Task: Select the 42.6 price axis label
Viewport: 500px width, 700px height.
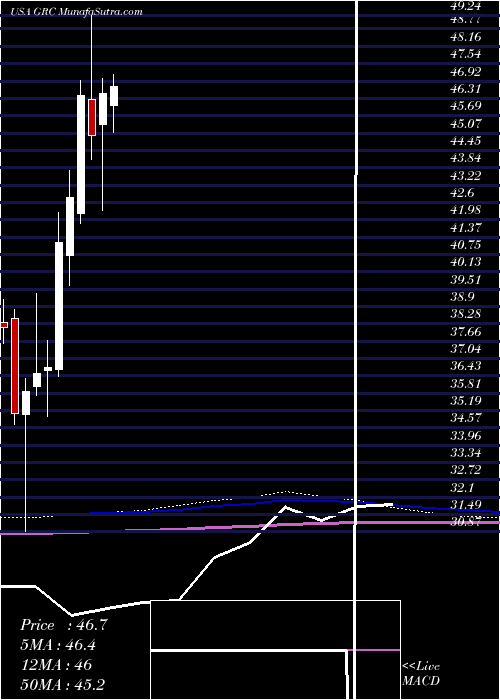Action: click(x=462, y=193)
